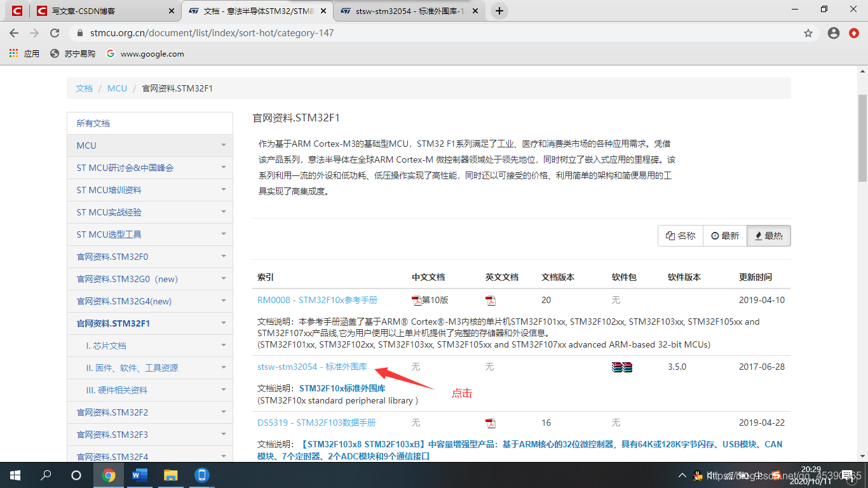The height and width of the screenshot is (488, 868).
Task: Reload the stmcu.org.cn page
Action: pos(55,33)
